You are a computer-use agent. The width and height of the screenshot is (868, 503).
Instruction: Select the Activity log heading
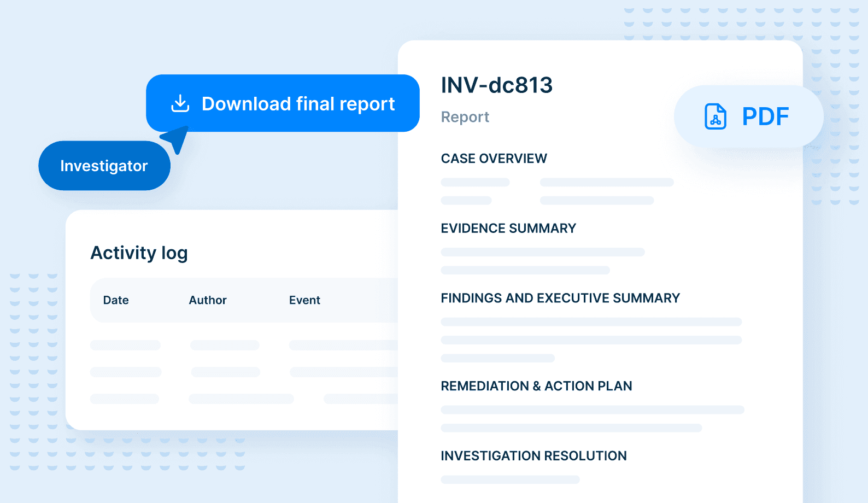click(x=139, y=253)
